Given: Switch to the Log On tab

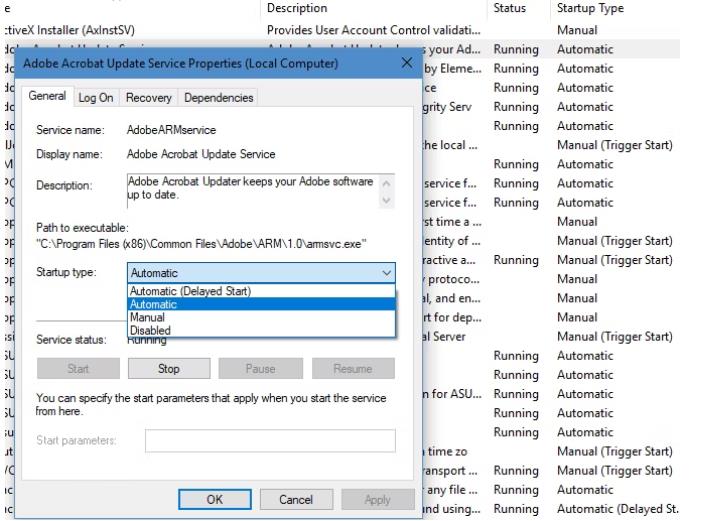Looking at the screenshot, I should (96, 97).
